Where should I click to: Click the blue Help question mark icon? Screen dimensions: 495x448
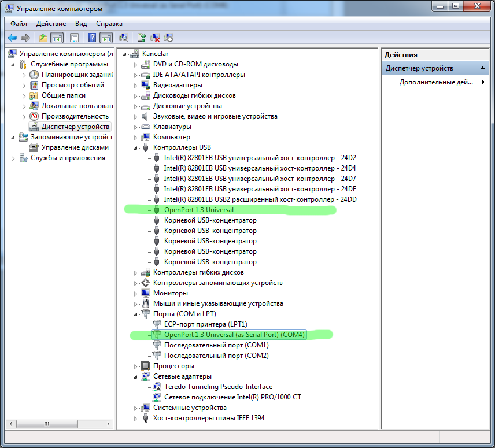92,38
